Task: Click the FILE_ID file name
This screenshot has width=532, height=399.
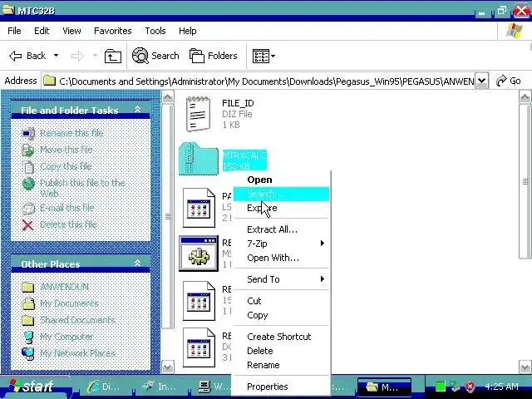Action: 238,103
